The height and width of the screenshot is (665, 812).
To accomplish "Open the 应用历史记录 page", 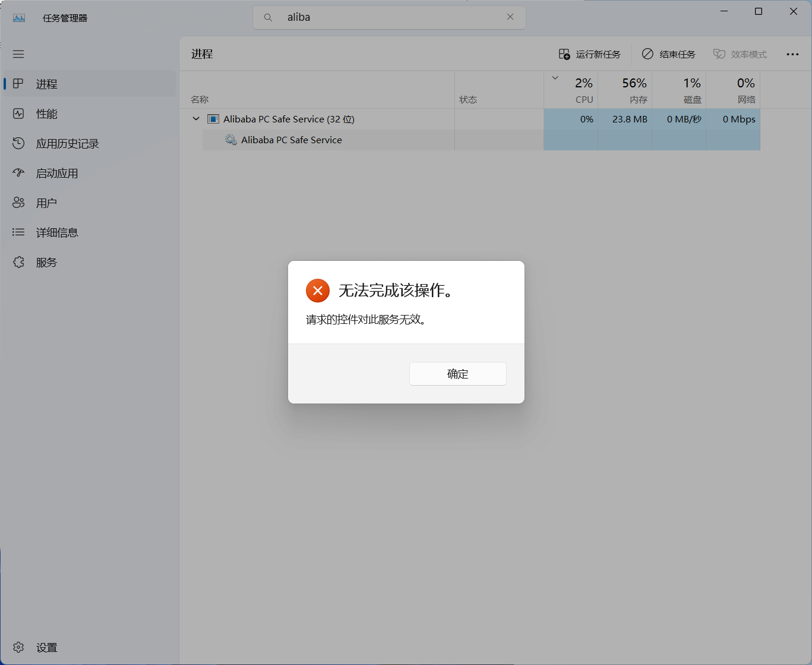I will (x=90, y=143).
